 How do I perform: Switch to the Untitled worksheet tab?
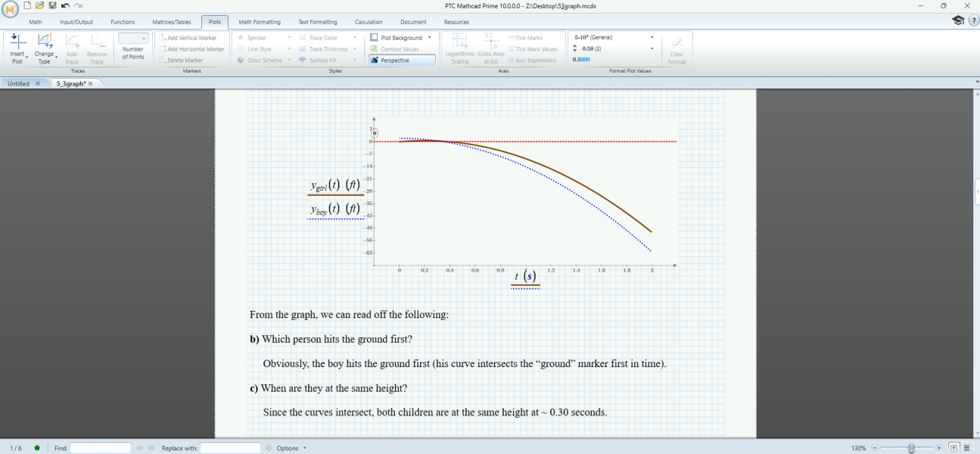click(x=18, y=84)
